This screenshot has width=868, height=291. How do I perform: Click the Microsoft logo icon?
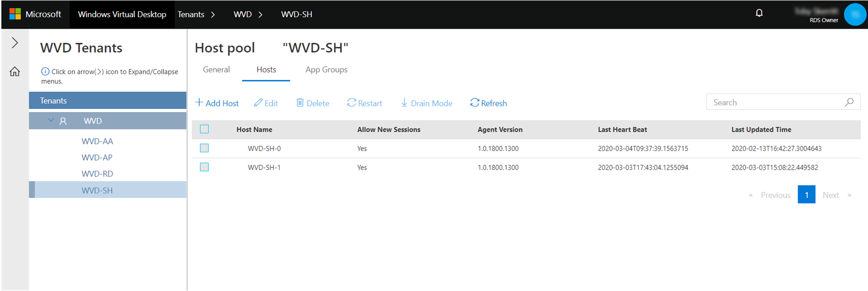coord(15,14)
